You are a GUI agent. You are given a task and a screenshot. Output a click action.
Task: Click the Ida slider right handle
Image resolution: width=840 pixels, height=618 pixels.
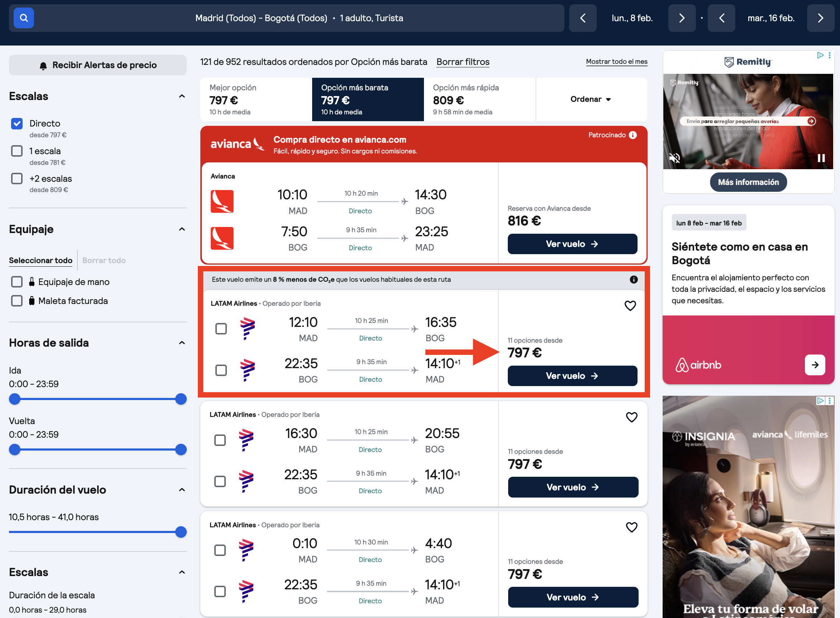(181, 399)
